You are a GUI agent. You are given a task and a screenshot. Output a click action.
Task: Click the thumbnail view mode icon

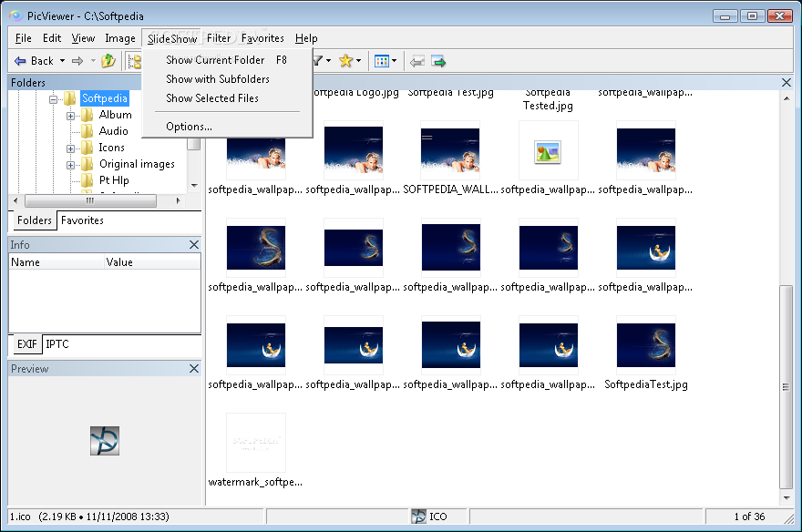(x=382, y=61)
